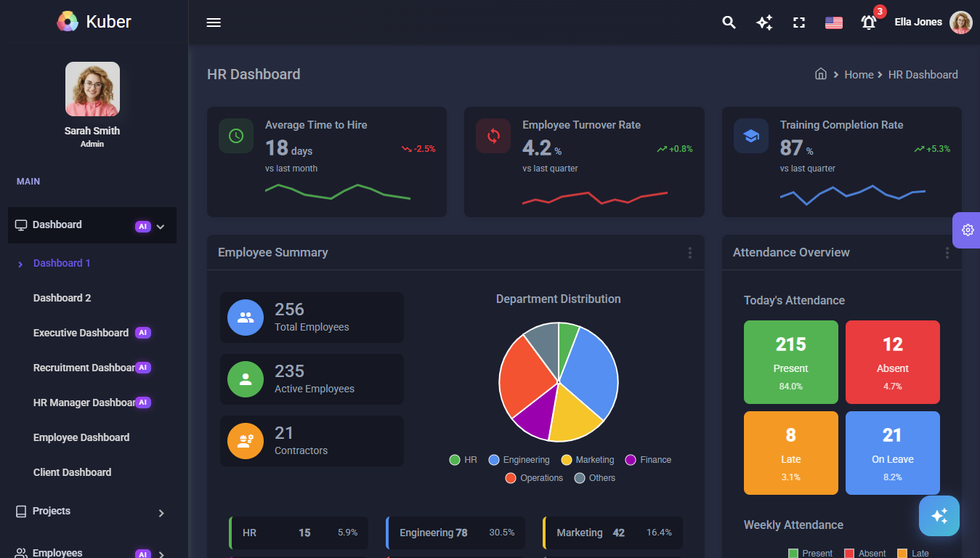Click the red Turnover Rate refresh icon

(493, 136)
